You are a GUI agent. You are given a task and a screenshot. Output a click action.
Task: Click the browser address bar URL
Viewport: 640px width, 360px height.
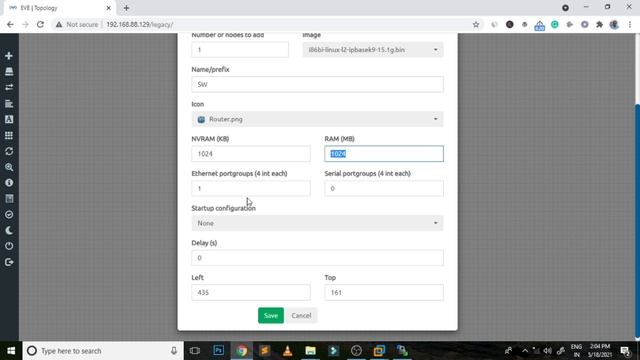tap(140, 24)
